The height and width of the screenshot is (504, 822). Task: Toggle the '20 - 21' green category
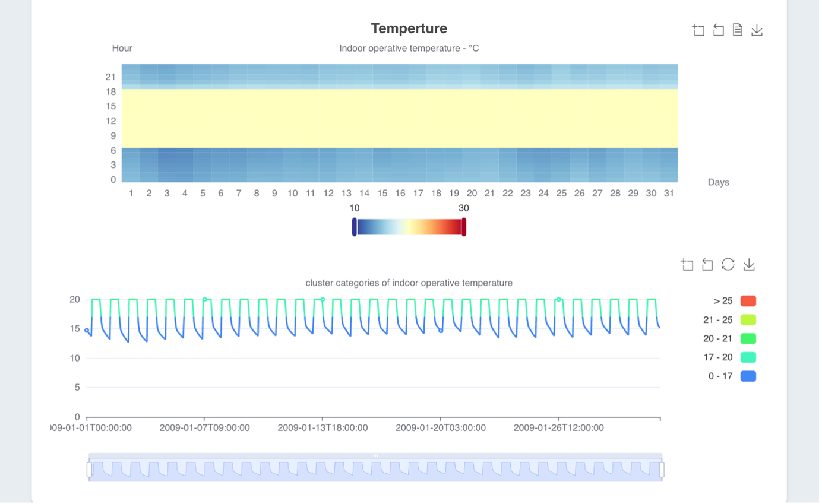coord(748,338)
